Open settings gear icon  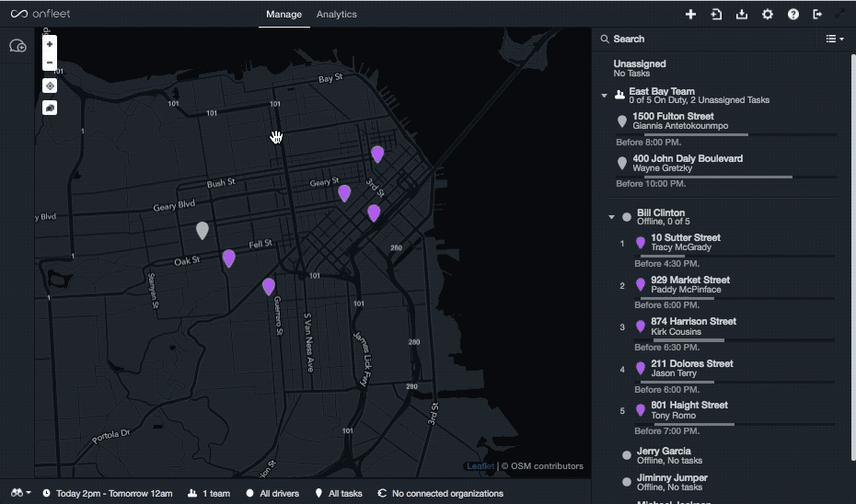(768, 15)
